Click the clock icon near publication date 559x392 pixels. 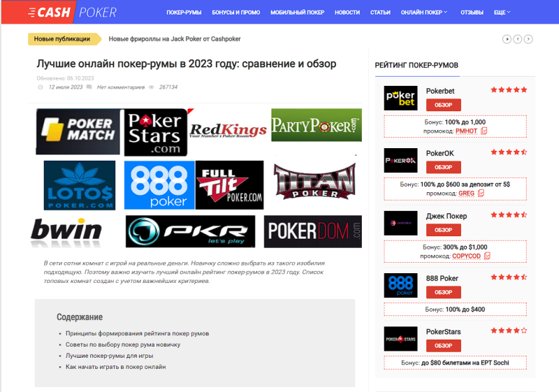click(41, 87)
